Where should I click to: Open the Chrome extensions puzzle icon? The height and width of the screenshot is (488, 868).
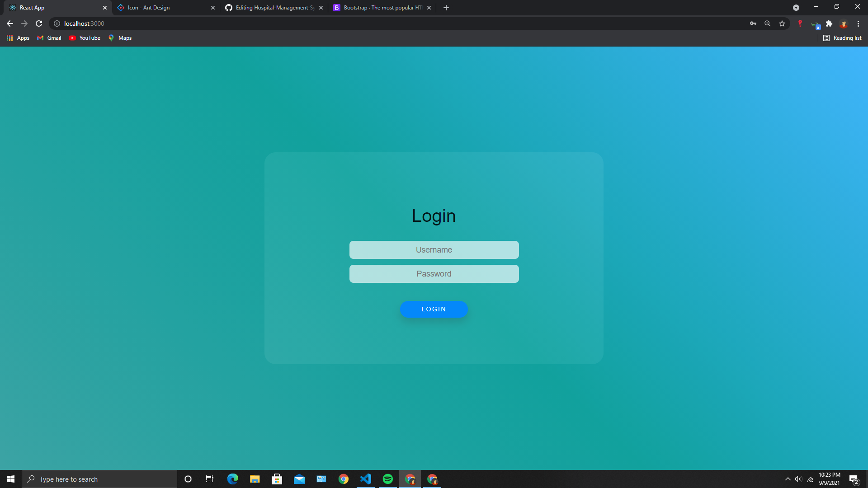pyautogui.click(x=829, y=23)
